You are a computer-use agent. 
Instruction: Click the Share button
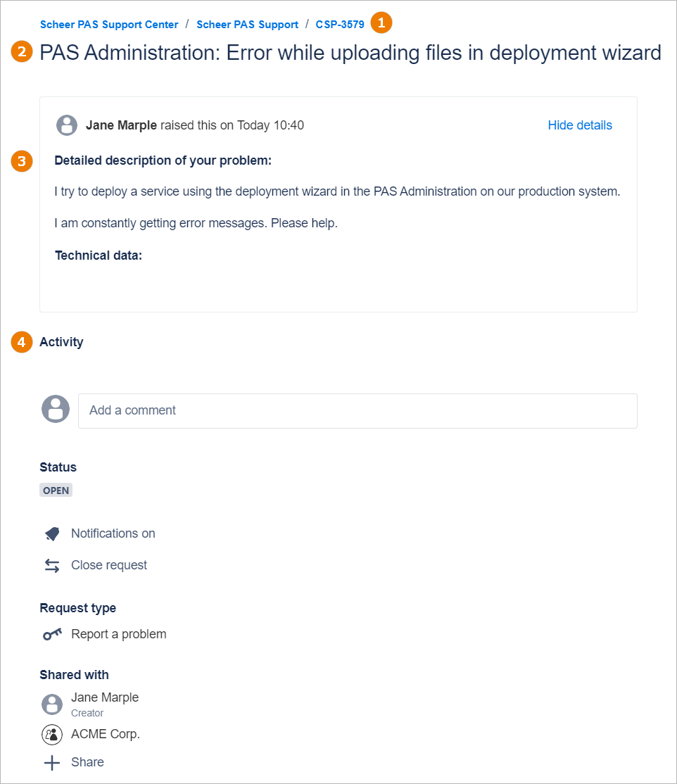tap(87, 762)
